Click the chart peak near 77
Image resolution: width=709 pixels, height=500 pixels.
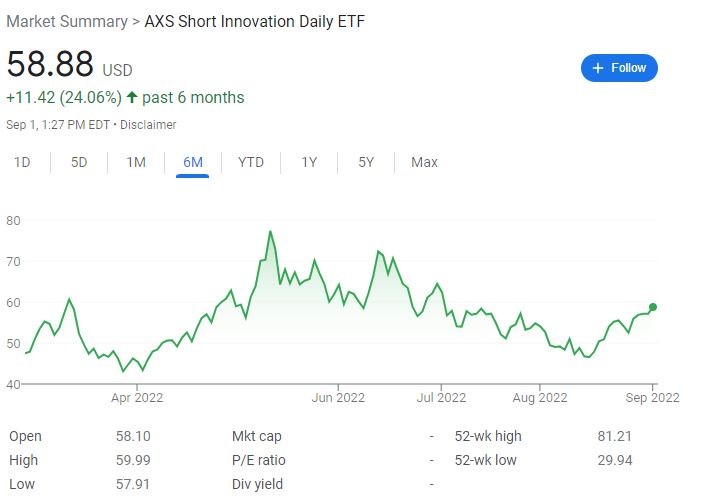[270, 232]
